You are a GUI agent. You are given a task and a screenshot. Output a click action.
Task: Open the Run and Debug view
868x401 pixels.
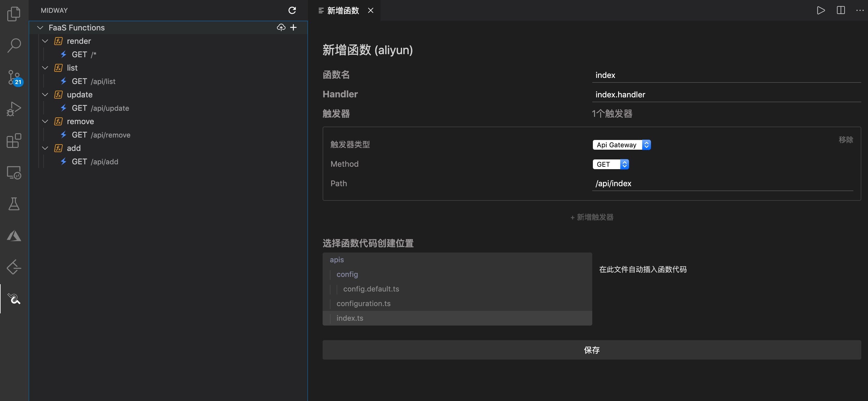coord(14,109)
